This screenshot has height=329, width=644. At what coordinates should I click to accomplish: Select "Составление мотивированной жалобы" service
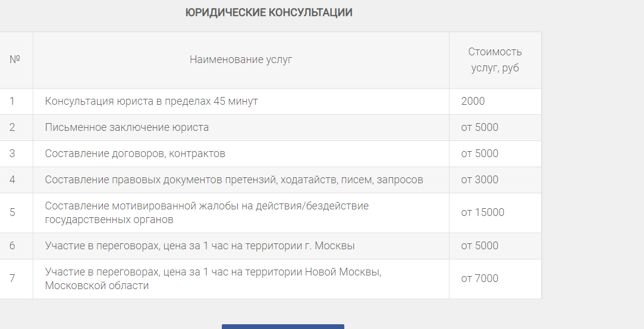[x=207, y=212]
